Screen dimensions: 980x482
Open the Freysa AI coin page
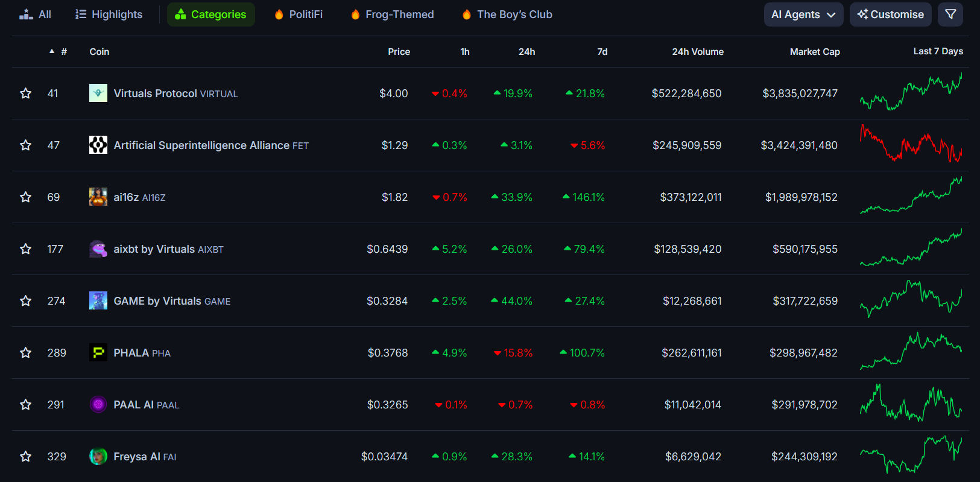coord(145,457)
